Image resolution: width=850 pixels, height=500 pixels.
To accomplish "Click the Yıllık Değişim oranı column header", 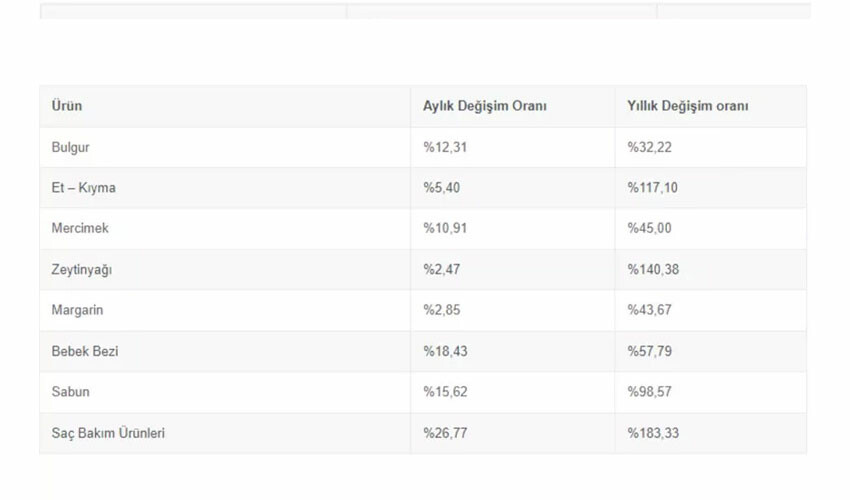I will (688, 106).
